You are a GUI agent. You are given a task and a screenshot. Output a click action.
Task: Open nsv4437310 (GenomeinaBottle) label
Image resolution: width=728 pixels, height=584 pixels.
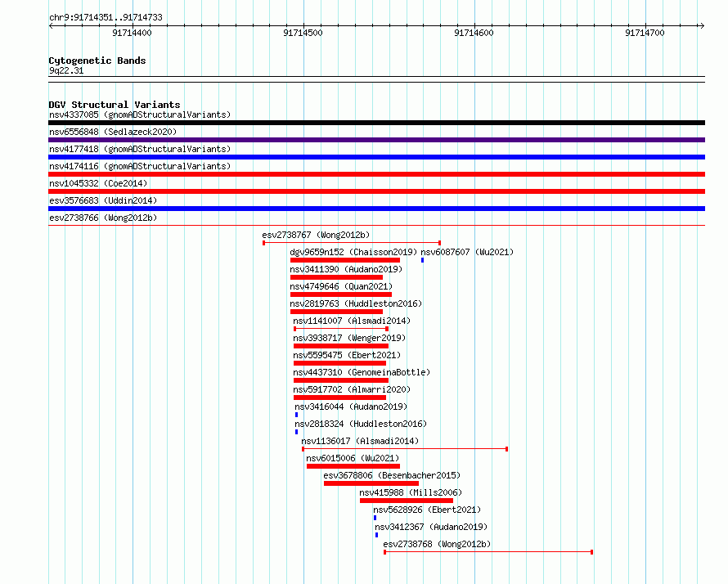click(x=362, y=372)
